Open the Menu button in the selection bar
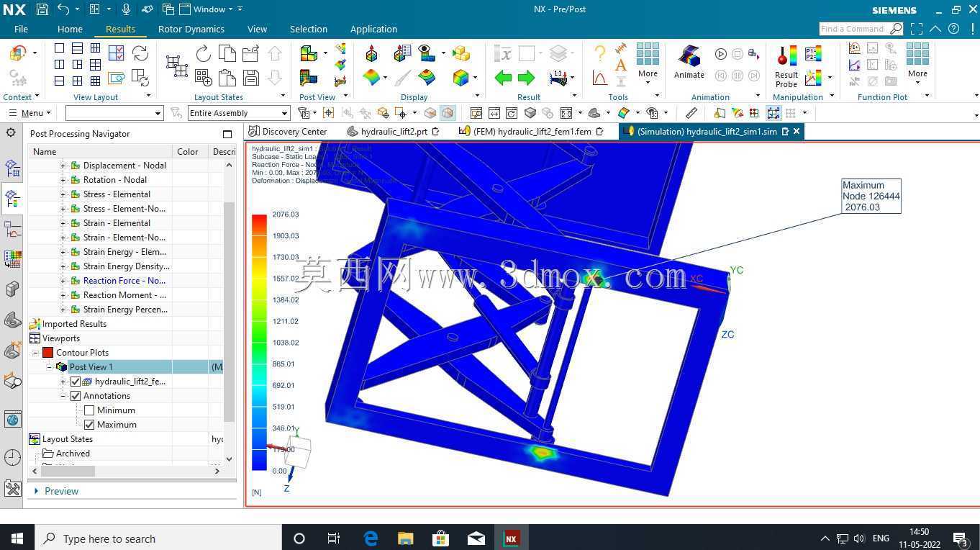 [x=30, y=113]
